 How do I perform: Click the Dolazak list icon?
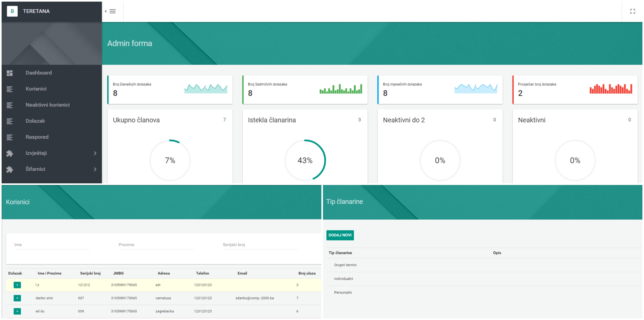pos(9,121)
